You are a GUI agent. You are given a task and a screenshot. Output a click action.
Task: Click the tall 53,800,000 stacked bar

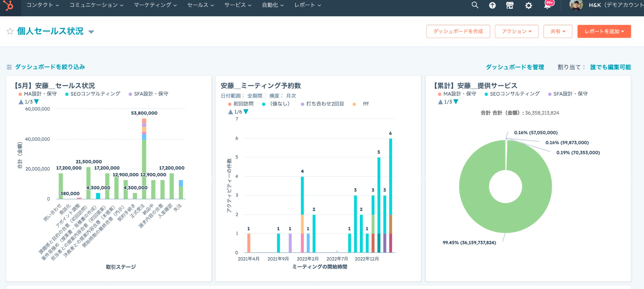tap(144, 159)
